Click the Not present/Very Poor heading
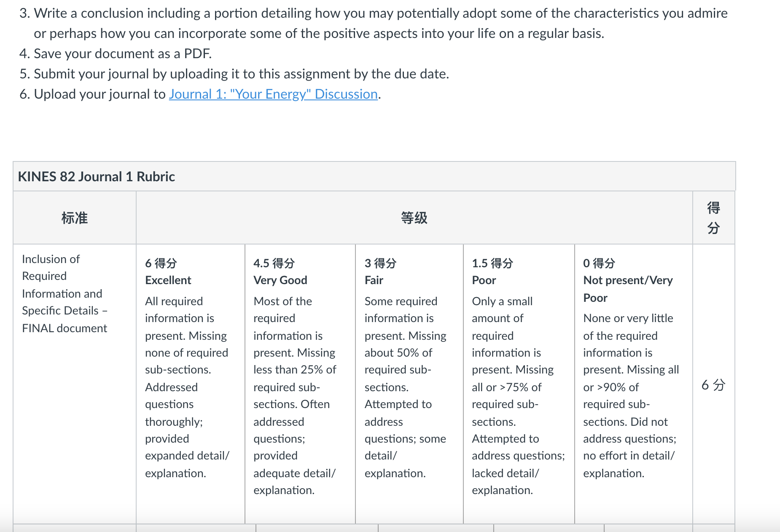The height and width of the screenshot is (532, 780). [x=628, y=289]
